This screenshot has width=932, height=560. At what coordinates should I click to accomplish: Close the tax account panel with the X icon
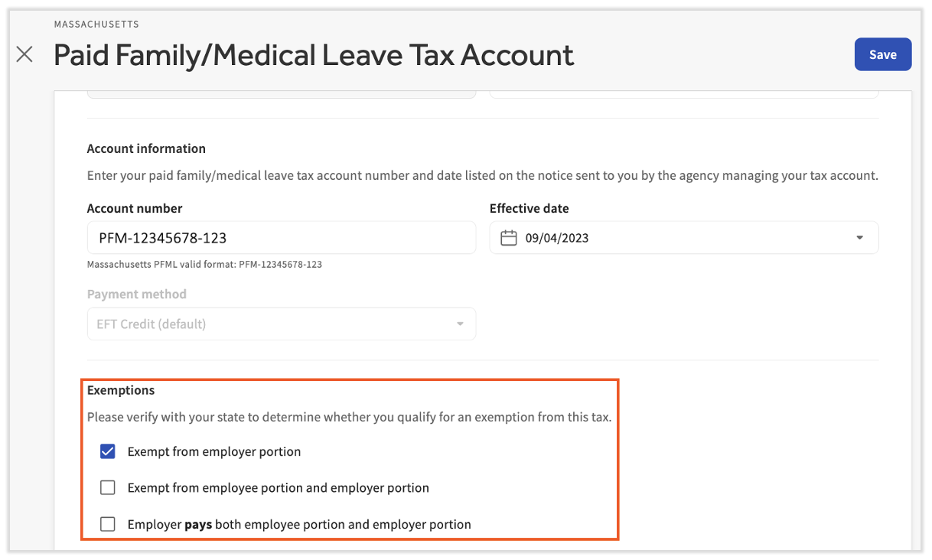[24, 54]
